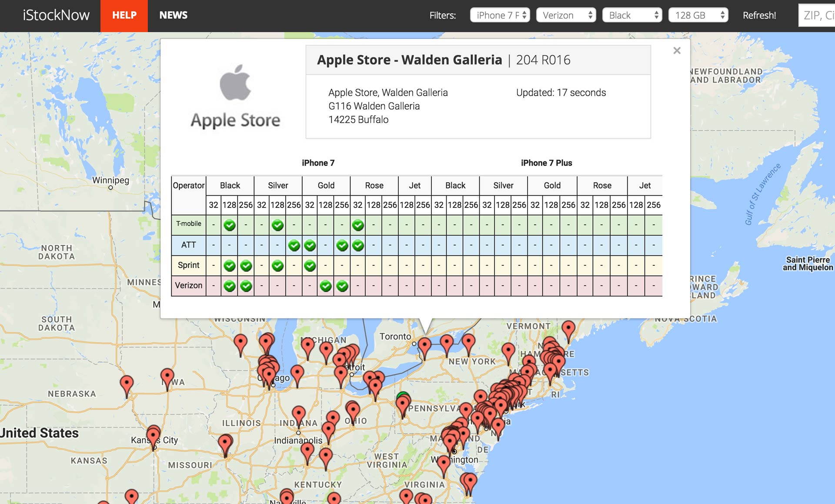This screenshot has height=504, width=835.
Task: Click iPhone 7 Black color header
Action: [230, 185]
